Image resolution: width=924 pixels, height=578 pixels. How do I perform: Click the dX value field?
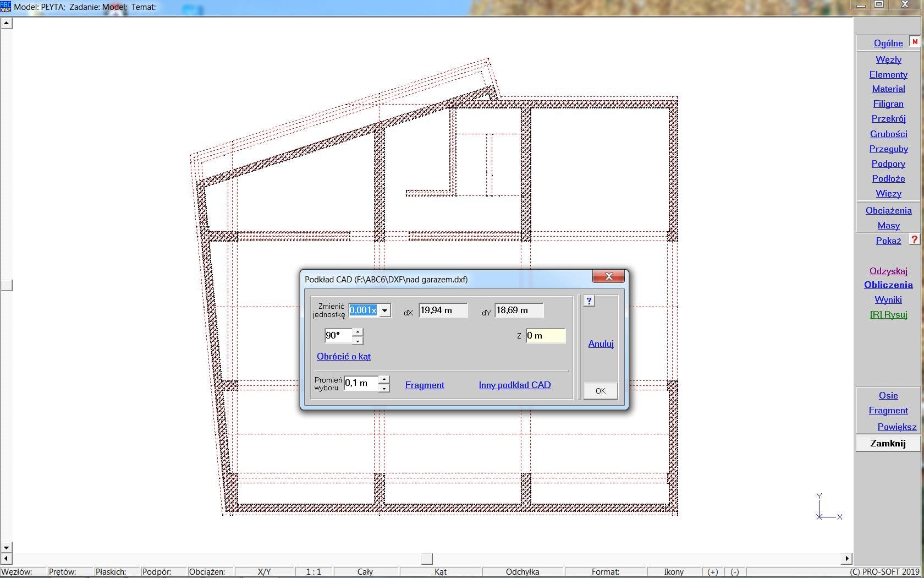point(443,310)
